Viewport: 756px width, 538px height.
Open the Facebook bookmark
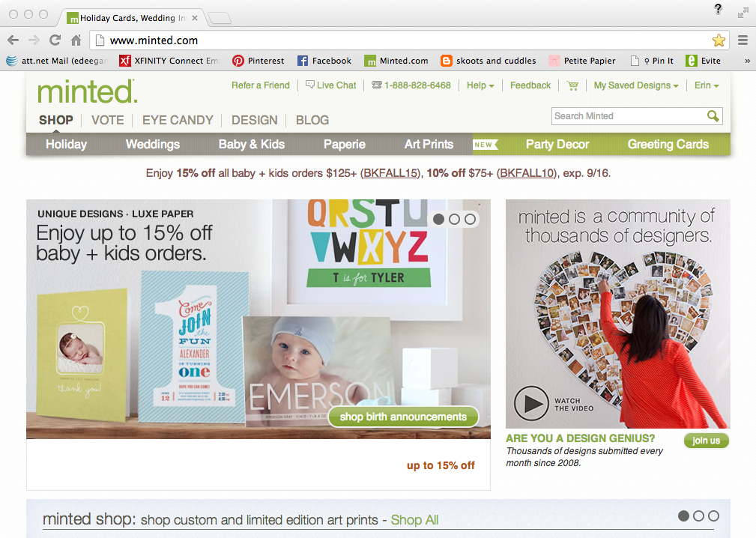(324, 61)
